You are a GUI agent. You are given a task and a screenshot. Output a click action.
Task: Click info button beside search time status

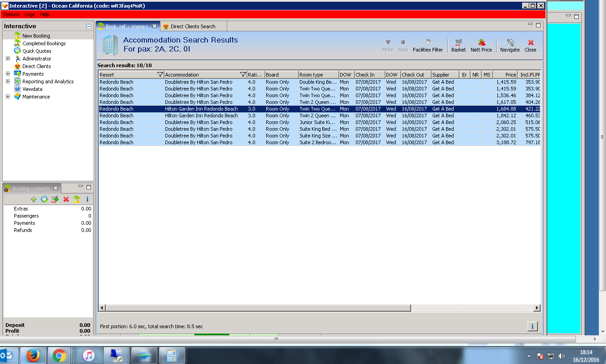tap(532, 326)
